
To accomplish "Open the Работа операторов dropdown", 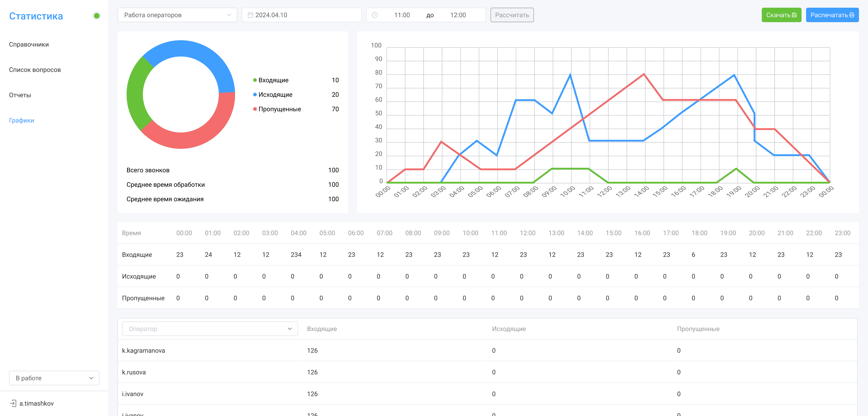I will click(x=177, y=15).
